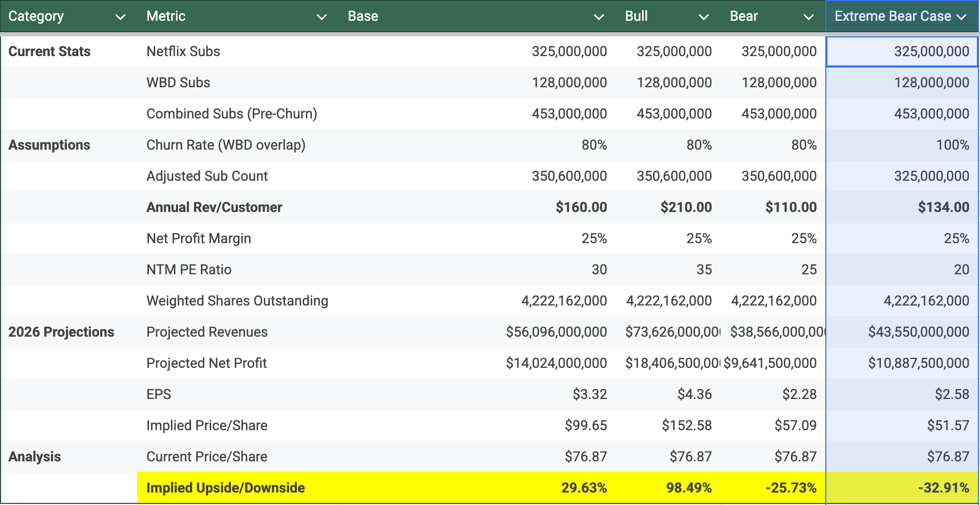Select the Bear PE ratio 25 cell

(773, 270)
